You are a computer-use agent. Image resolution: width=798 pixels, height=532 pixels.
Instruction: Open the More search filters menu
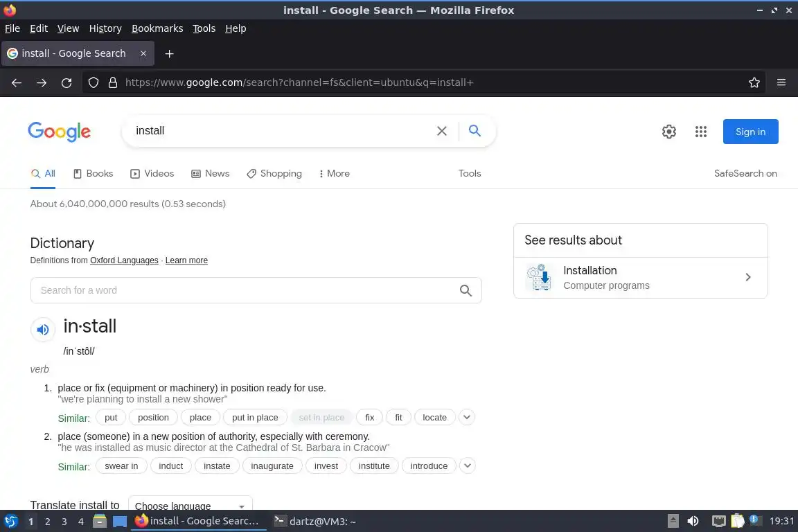coord(335,174)
